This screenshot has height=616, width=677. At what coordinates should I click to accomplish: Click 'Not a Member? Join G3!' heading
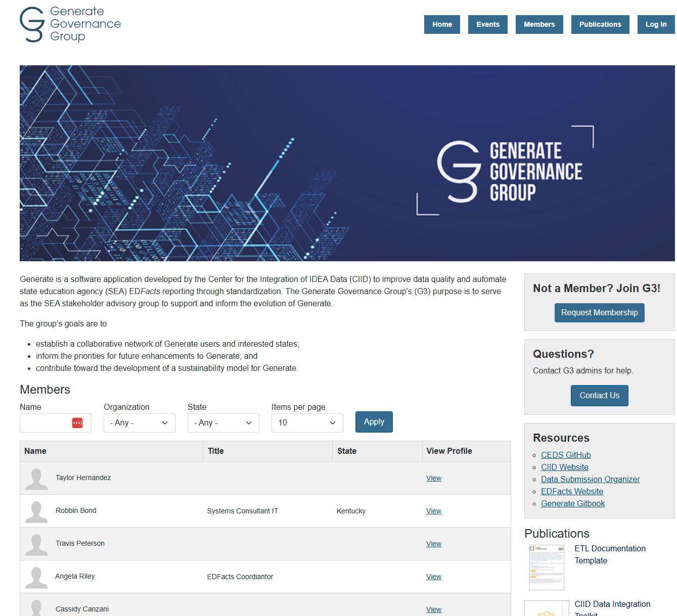click(x=597, y=288)
